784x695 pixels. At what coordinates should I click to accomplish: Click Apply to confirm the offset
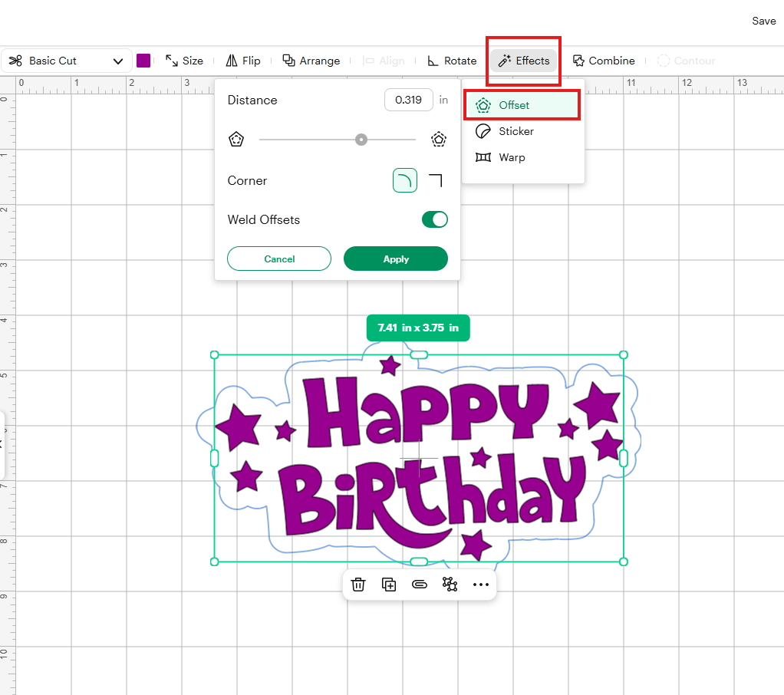pyautogui.click(x=396, y=259)
